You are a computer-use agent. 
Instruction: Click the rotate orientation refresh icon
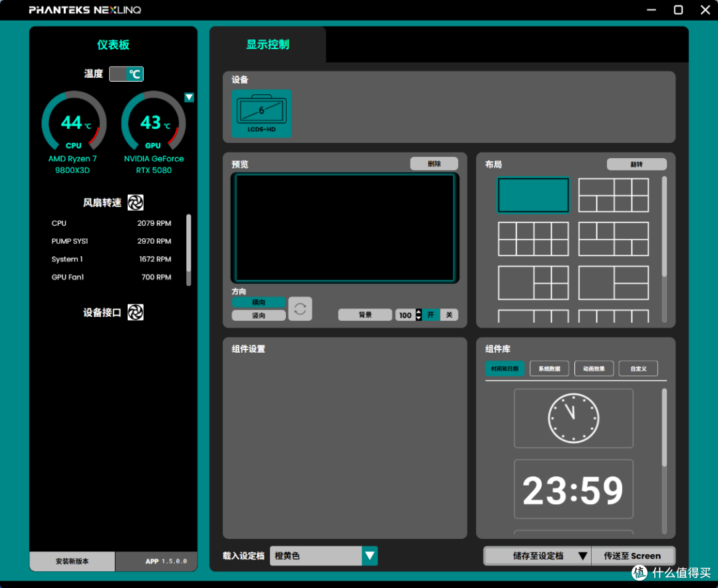click(300, 309)
